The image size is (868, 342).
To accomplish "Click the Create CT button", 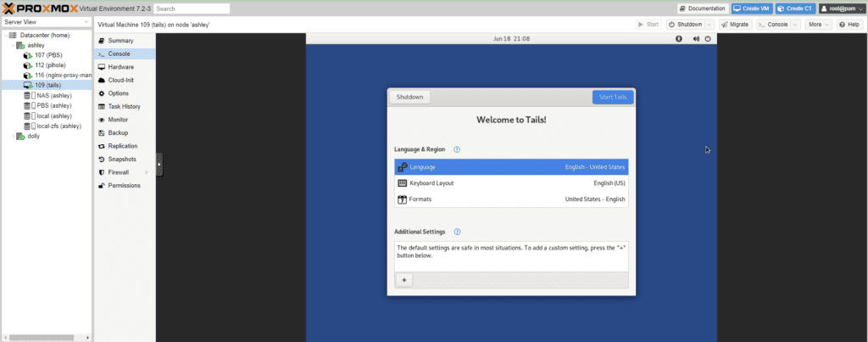I will pyautogui.click(x=795, y=8).
